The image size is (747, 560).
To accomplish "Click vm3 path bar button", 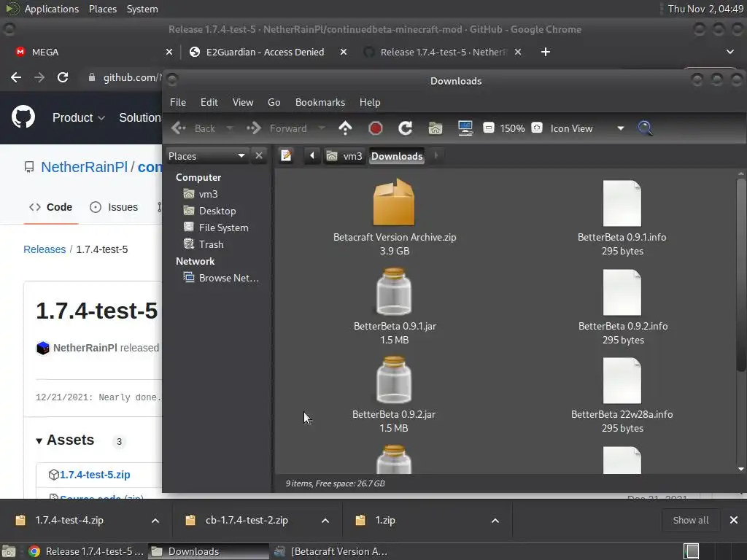I will [344, 156].
